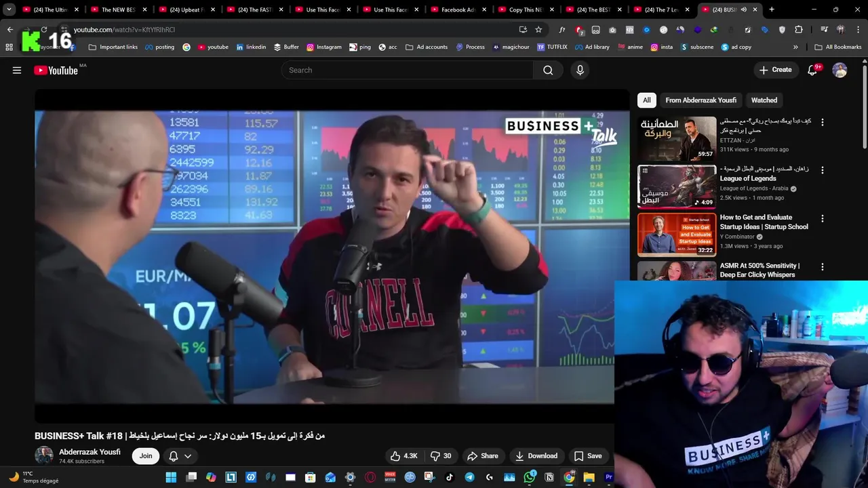Open a new browser tab
The image size is (868, 488).
pyautogui.click(x=772, y=9)
